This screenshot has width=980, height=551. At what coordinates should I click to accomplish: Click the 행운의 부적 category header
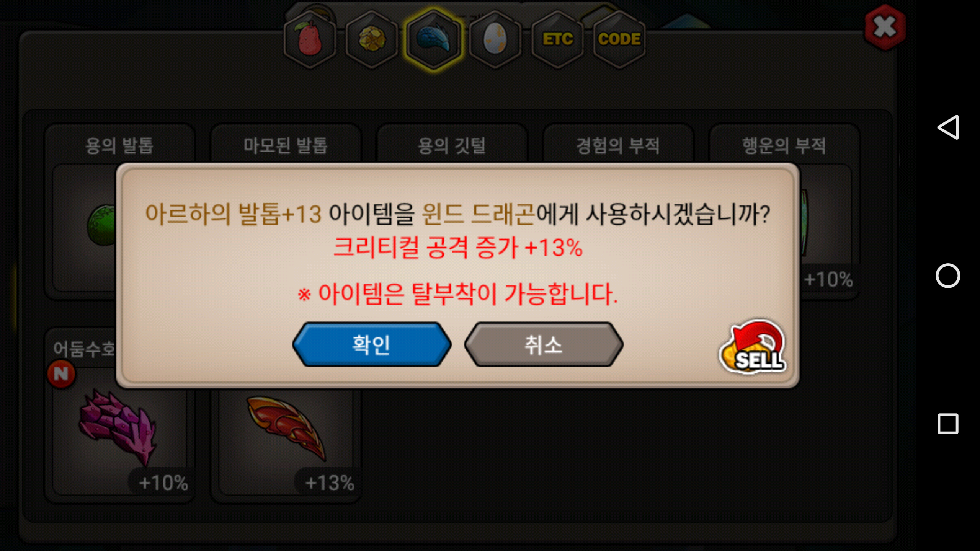[784, 145]
